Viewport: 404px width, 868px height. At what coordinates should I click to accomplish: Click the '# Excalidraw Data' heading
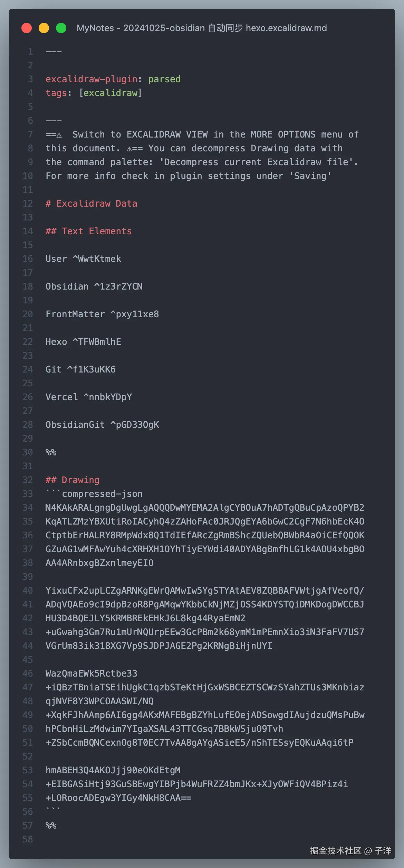pos(92,204)
